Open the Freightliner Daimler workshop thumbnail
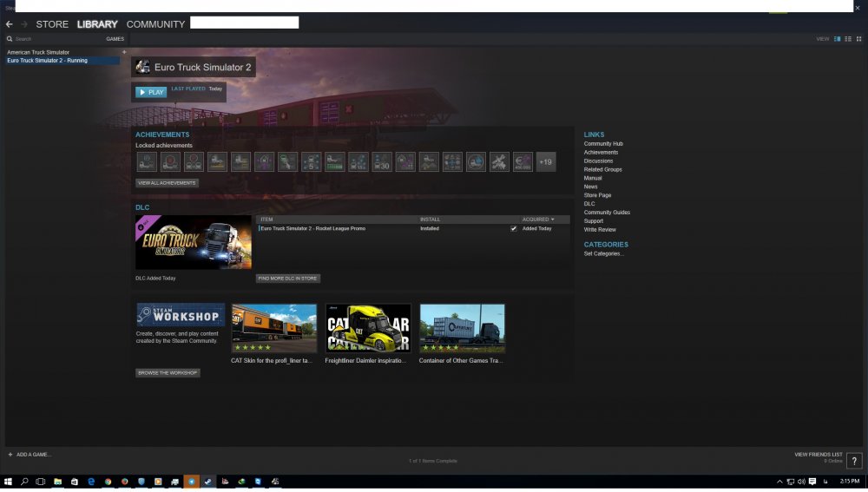The height and width of the screenshot is (492, 868). (x=368, y=328)
